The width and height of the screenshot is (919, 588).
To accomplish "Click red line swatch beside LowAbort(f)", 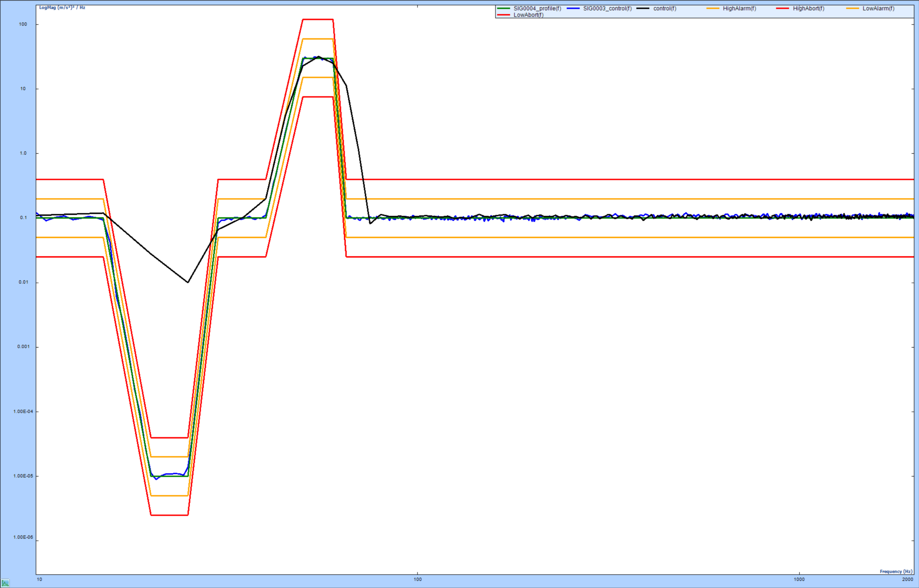I will [504, 15].
